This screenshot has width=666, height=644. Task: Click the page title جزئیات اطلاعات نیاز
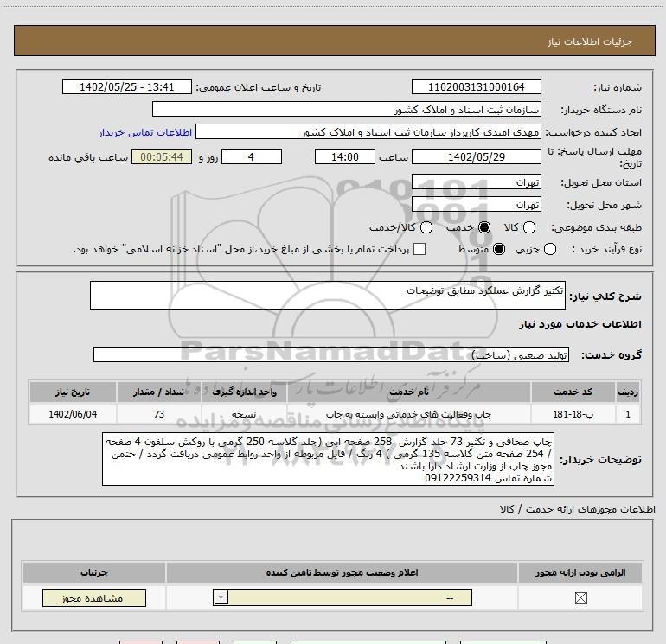590,41
